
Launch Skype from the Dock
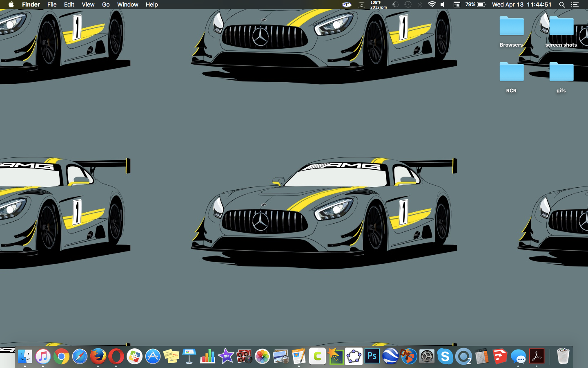445,357
